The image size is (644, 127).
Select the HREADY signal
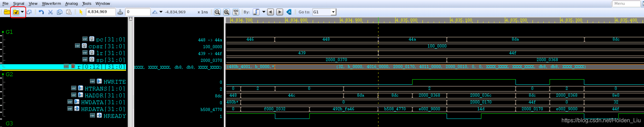point(115,116)
